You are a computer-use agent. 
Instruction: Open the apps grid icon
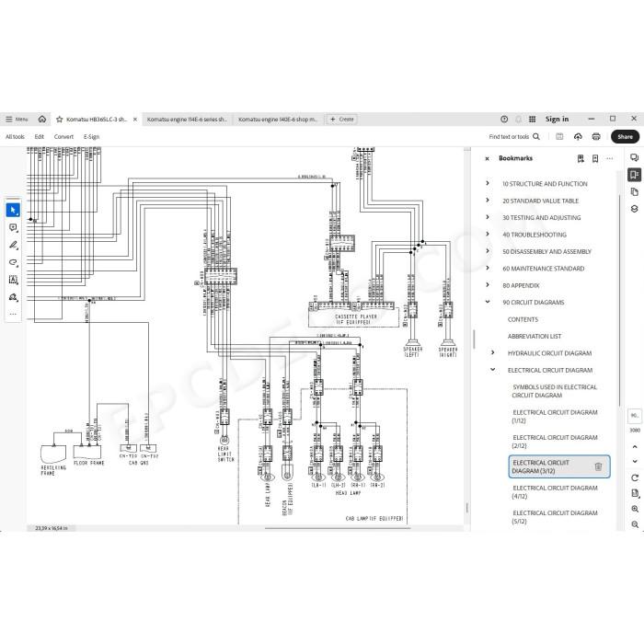533,119
